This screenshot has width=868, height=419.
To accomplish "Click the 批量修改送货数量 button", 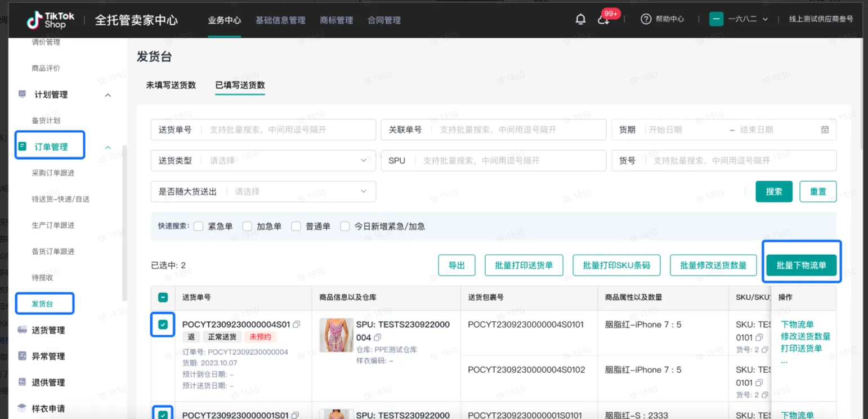I will pyautogui.click(x=713, y=265).
